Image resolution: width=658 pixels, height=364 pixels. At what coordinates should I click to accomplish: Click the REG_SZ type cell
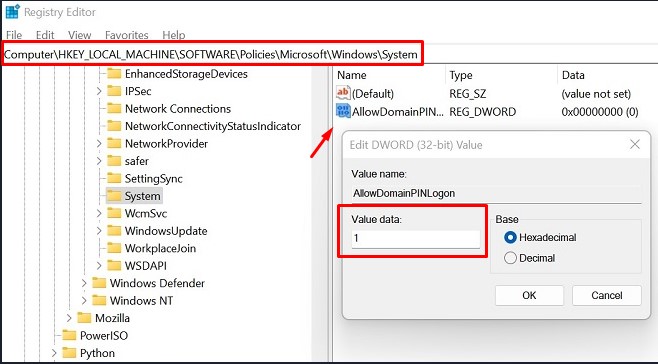[467, 94]
